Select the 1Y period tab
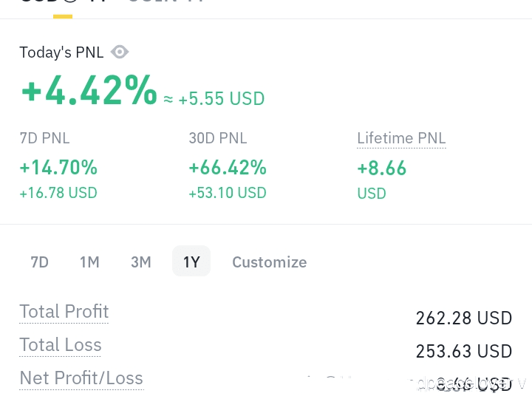Viewport: 532px width, 399px height. pos(191,262)
